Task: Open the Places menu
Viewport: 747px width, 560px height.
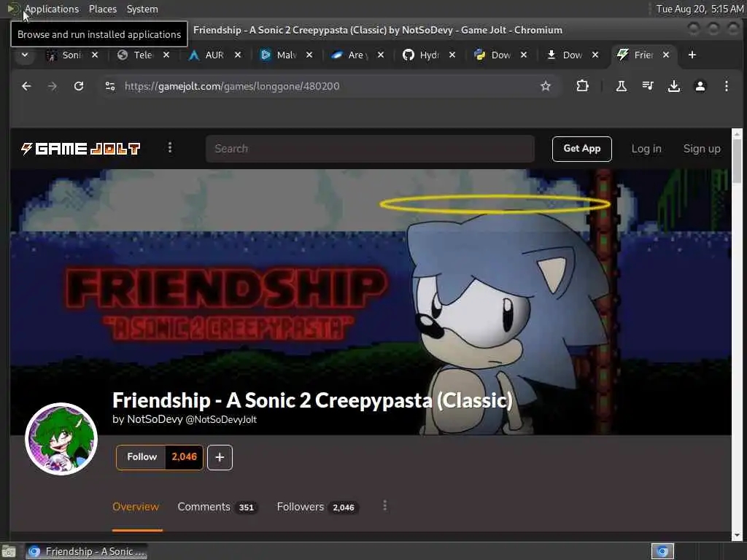Action: coord(102,9)
